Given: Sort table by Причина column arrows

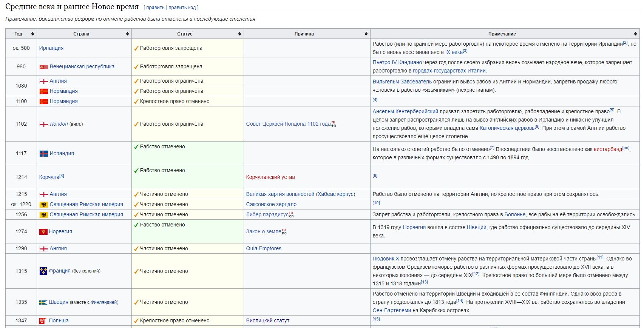Looking at the screenshot, I should point(366,34).
